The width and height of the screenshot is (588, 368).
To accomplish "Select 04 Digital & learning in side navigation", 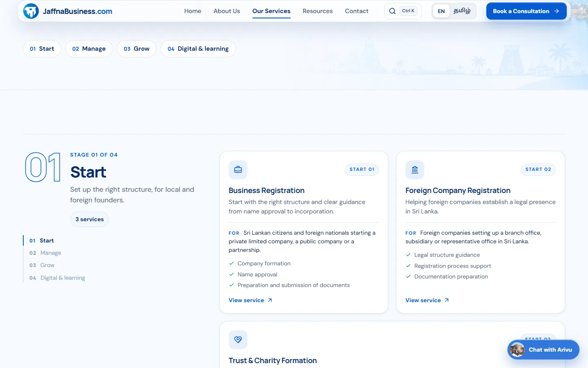I will click(x=57, y=278).
